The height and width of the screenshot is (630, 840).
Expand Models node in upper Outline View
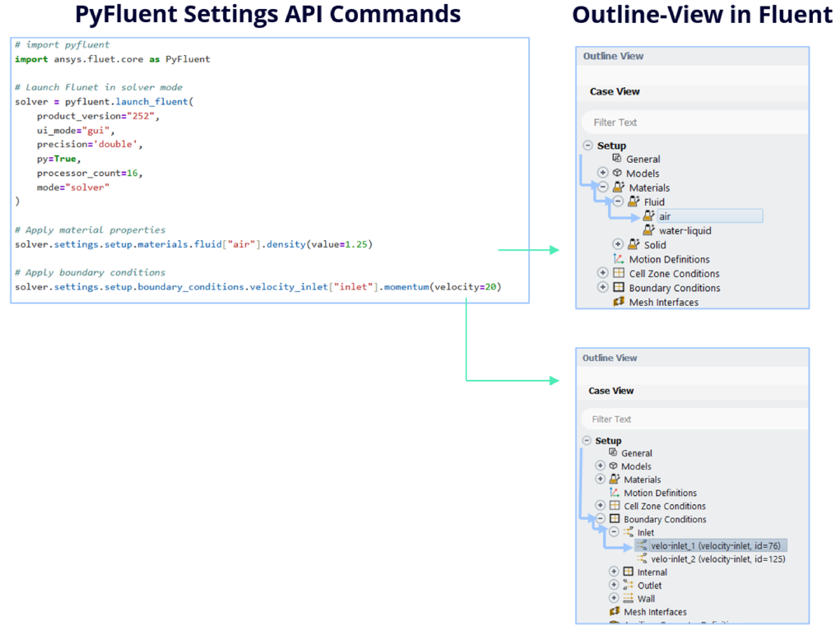[x=603, y=172]
